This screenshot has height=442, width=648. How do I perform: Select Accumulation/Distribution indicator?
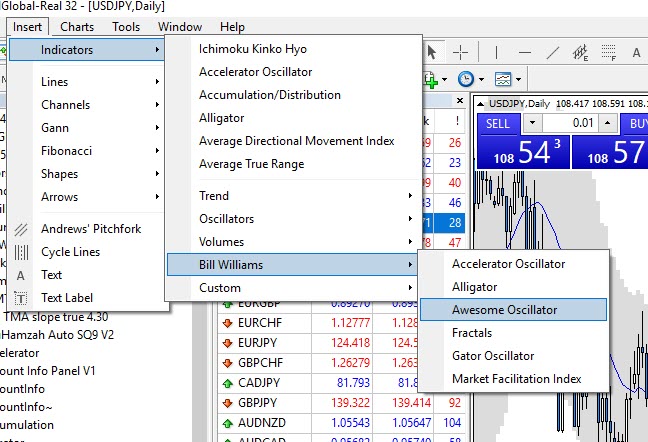(294, 95)
